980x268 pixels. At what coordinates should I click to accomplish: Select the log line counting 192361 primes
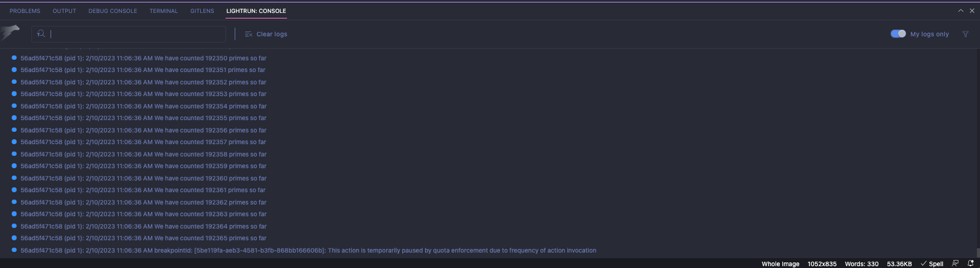pos(143,190)
